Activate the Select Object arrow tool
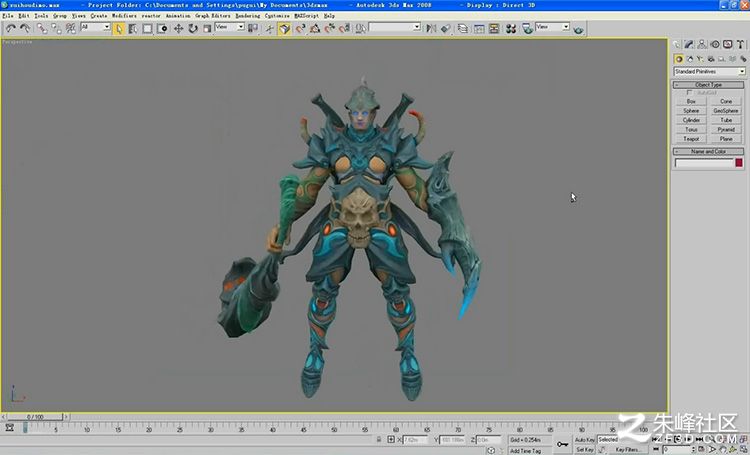This screenshot has width=750, height=455. tap(119, 29)
